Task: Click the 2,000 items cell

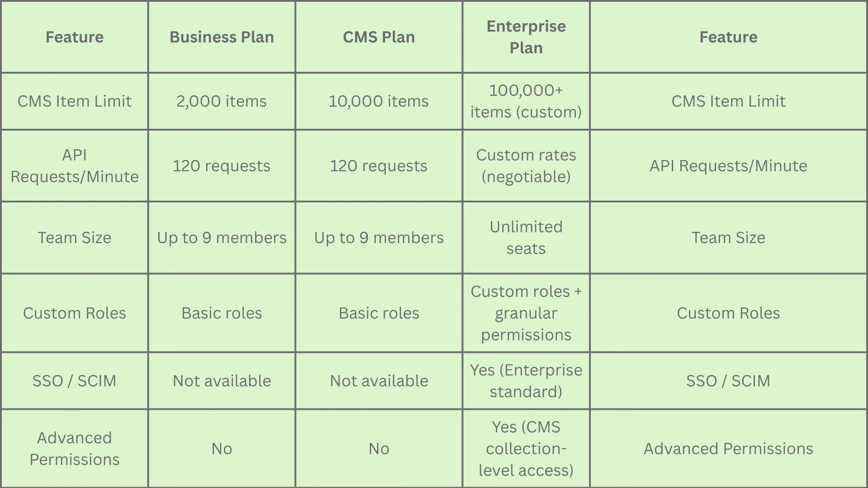Action: tap(222, 101)
